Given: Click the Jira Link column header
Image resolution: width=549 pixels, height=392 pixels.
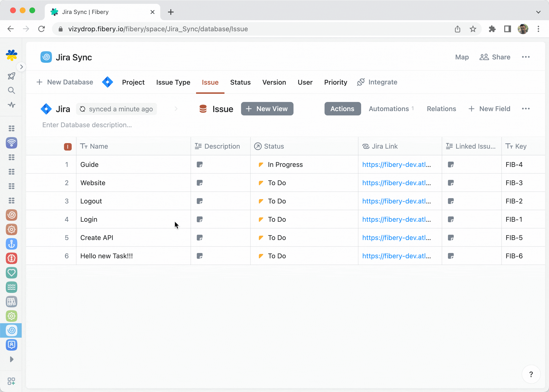Looking at the screenshot, I should point(400,146).
